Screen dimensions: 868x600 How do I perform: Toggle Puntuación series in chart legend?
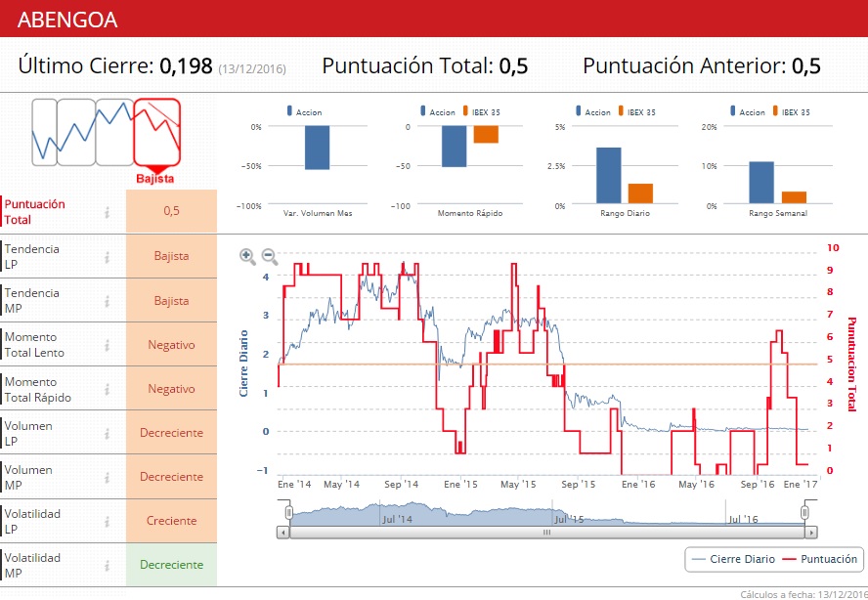click(x=821, y=559)
